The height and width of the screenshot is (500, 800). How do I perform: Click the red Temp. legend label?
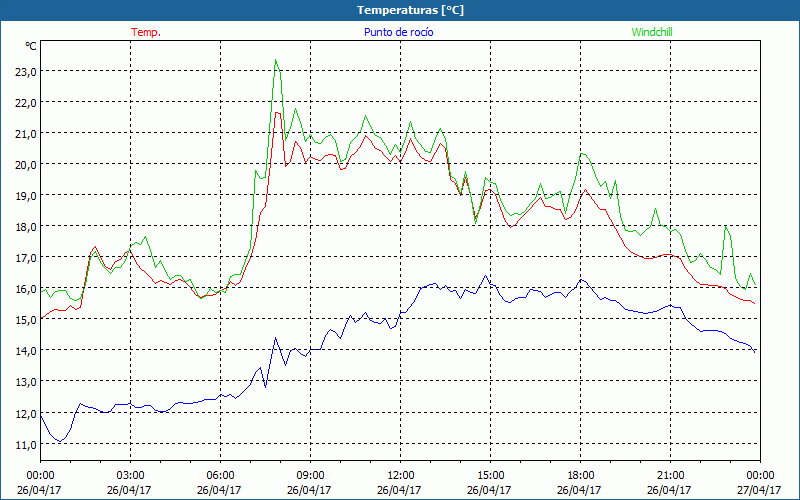146,32
